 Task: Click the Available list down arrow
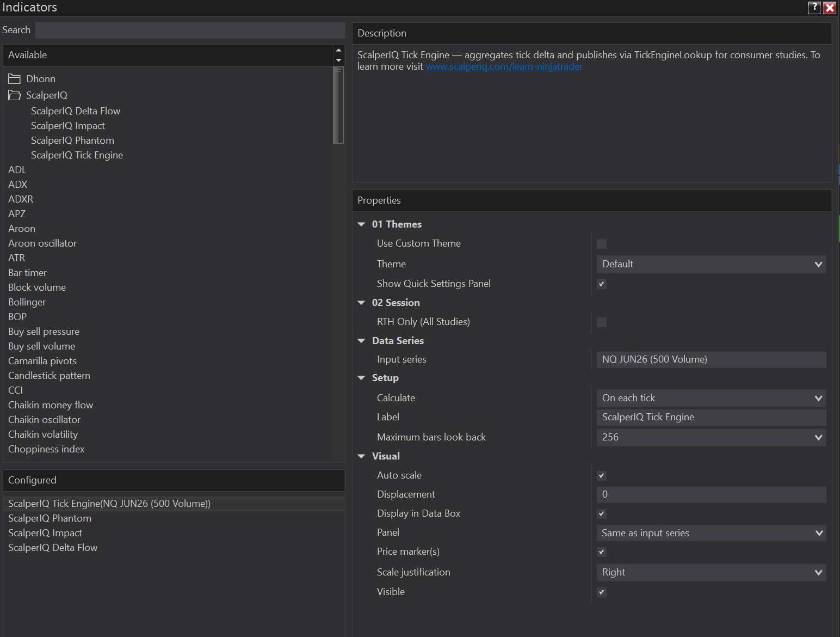[x=338, y=60]
